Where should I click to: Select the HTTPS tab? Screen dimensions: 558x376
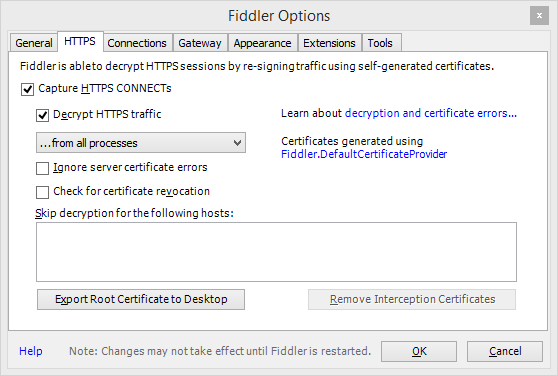point(80,41)
